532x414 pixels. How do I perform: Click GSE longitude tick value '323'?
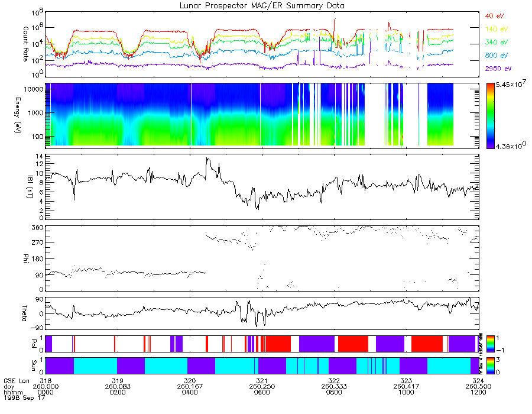pyautogui.click(x=406, y=381)
